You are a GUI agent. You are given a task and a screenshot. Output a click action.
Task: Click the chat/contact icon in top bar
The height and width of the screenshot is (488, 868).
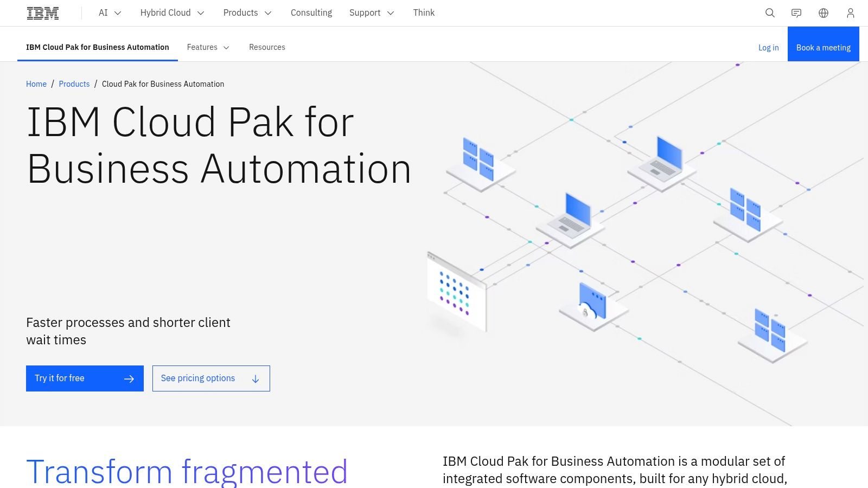[796, 12]
